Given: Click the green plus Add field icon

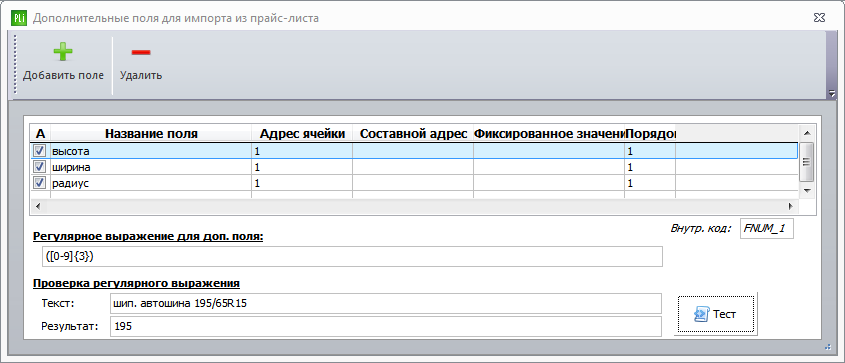Looking at the screenshot, I should tap(63, 52).
